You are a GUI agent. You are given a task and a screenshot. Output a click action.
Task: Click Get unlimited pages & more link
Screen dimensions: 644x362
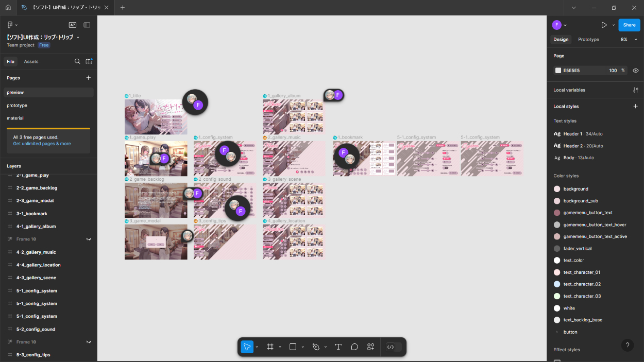(42, 144)
